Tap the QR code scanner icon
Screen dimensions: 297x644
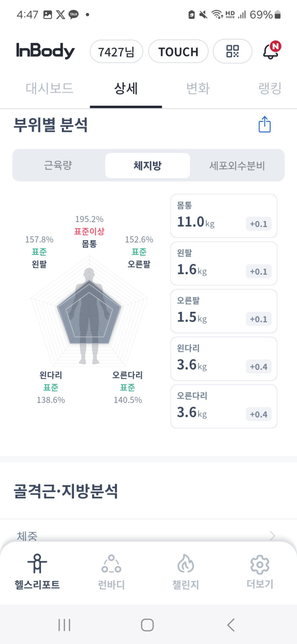233,52
